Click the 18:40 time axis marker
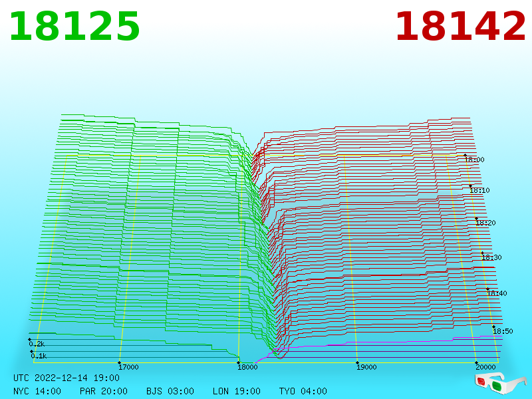532x399 pixels. (497, 293)
